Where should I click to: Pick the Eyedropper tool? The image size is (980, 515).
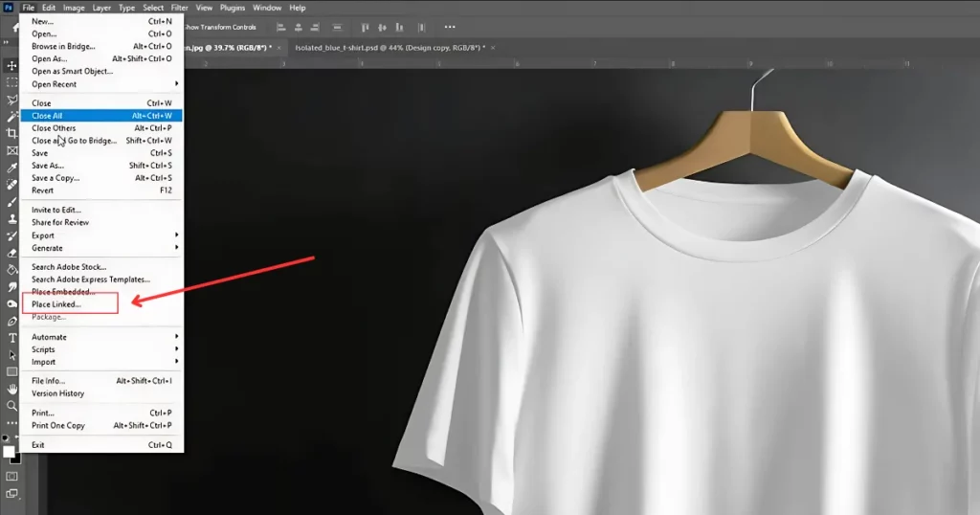12,168
